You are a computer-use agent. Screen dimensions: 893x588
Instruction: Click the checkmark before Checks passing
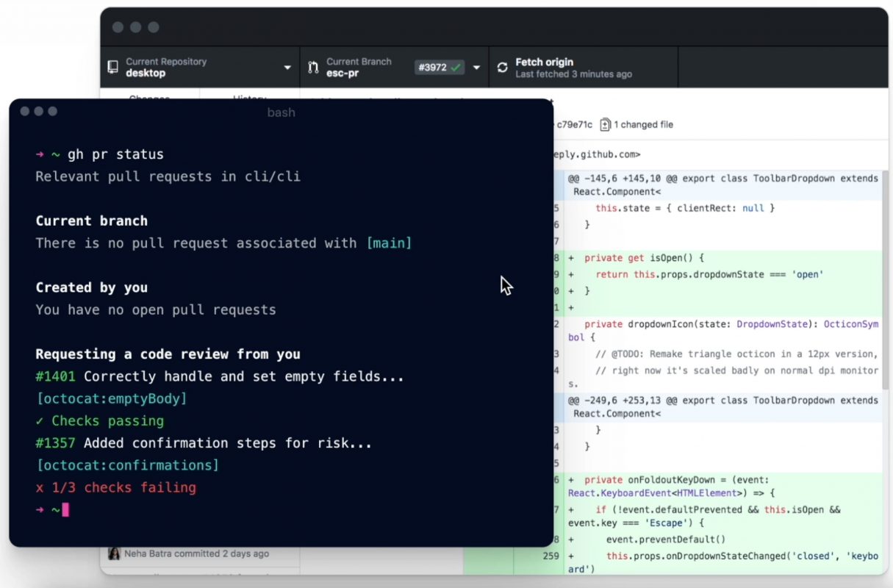pos(41,420)
